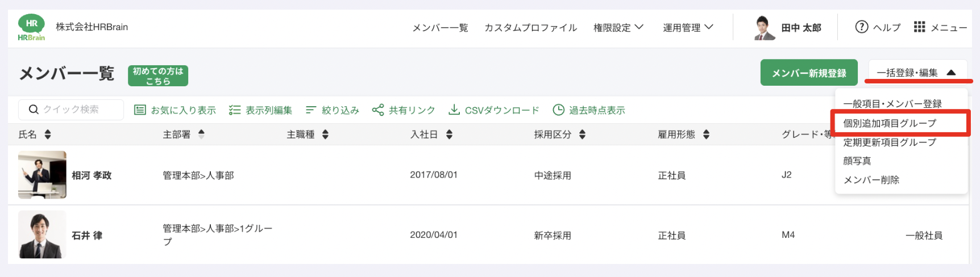Open display column edit icon
980x277 pixels.
click(x=234, y=110)
